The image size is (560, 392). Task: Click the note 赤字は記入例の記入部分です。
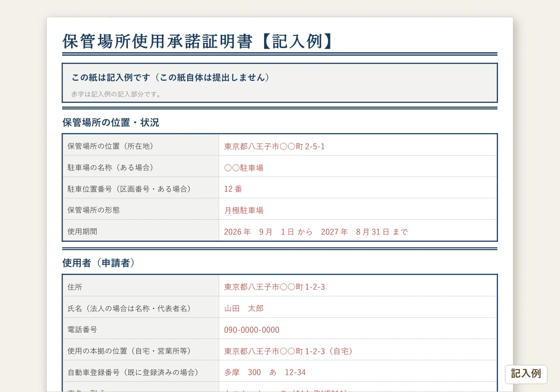pos(116,94)
